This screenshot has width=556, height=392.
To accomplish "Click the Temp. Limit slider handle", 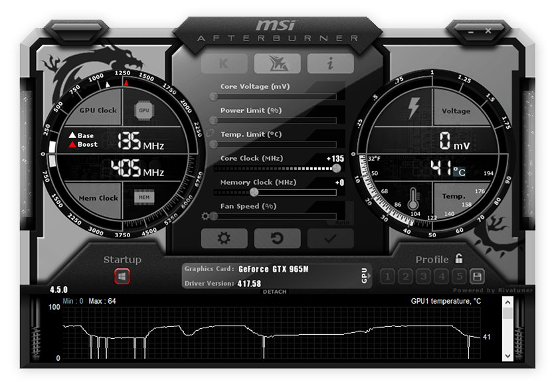I will tap(213, 144).
